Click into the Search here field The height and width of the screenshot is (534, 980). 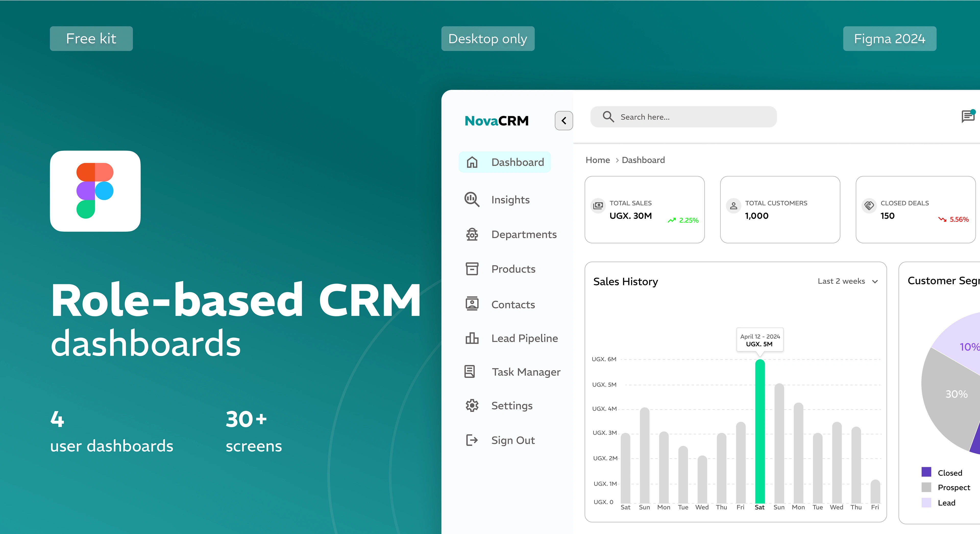[x=683, y=117]
